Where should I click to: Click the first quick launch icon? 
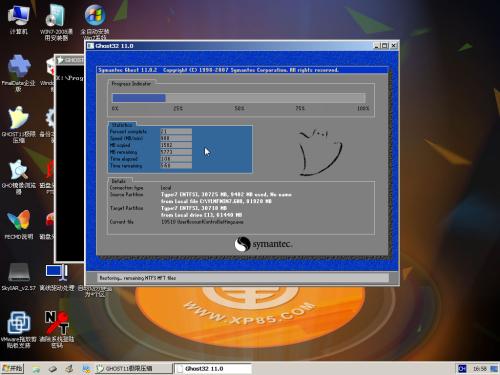36,369
